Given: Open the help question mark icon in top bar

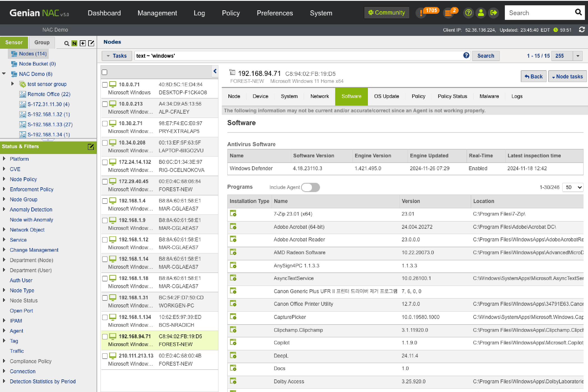Looking at the screenshot, I should coord(468,13).
